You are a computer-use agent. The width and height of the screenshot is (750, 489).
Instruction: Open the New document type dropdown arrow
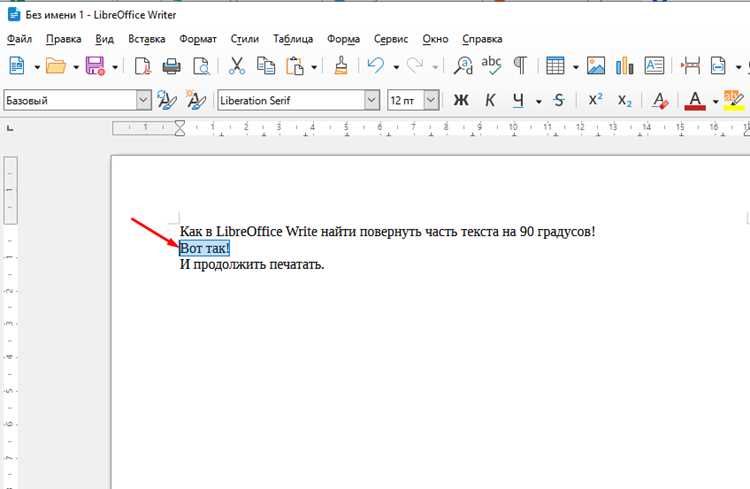[x=37, y=67]
